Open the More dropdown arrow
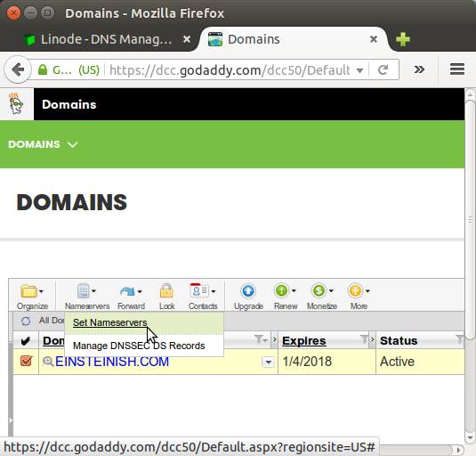Image resolution: width=476 pixels, height=456 pixels. point(367,291)
